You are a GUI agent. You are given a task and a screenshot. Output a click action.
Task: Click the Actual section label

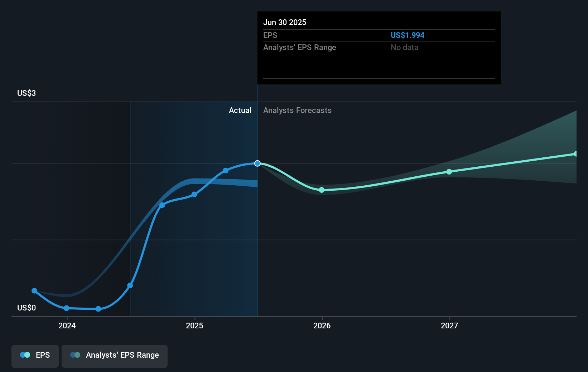point(240,111)
